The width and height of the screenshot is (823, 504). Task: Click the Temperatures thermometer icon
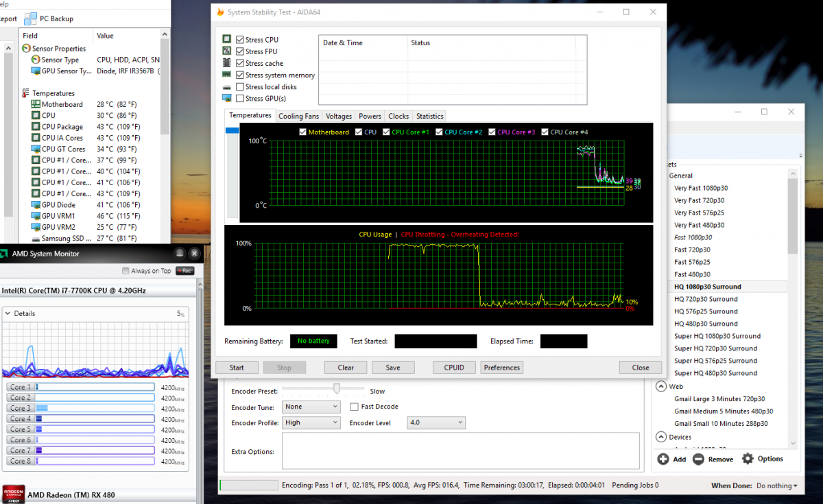26,93
